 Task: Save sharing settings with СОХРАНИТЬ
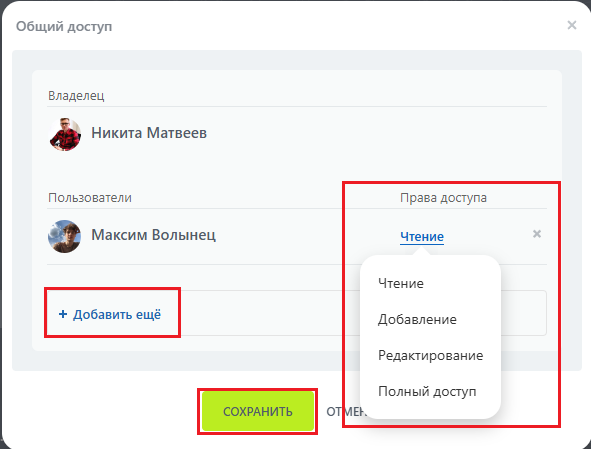(x=258, y=411)
